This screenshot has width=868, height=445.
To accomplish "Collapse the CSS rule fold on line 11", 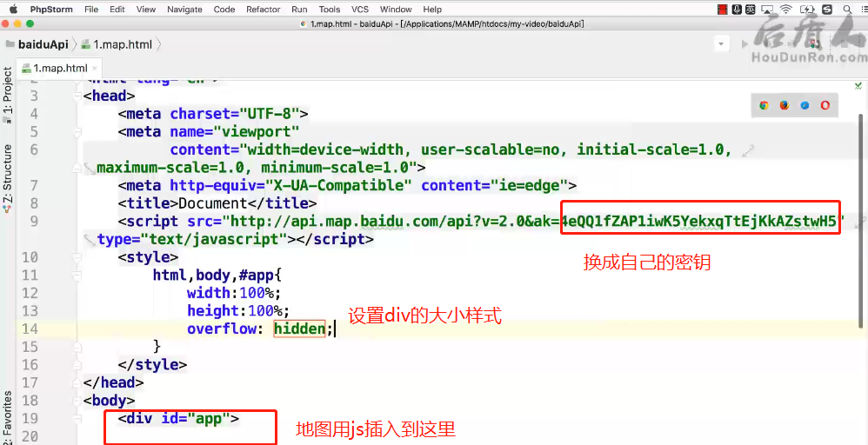I will click(x=77, y=275).
